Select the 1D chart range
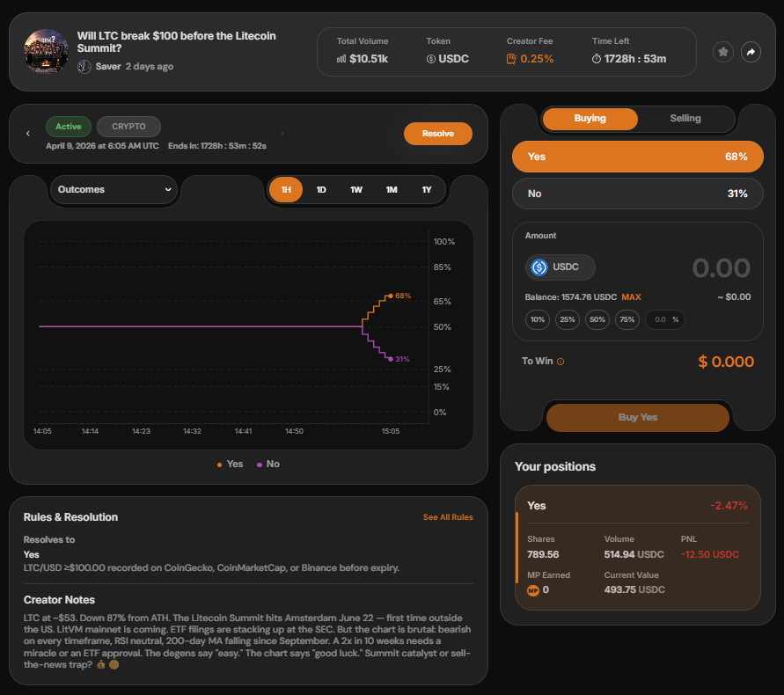This screenshot has height=695, width=784. [x=321, y=190]
